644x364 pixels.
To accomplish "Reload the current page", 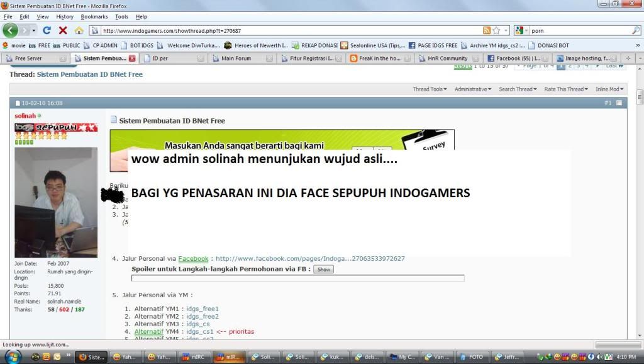I will [x=47, y=30].
